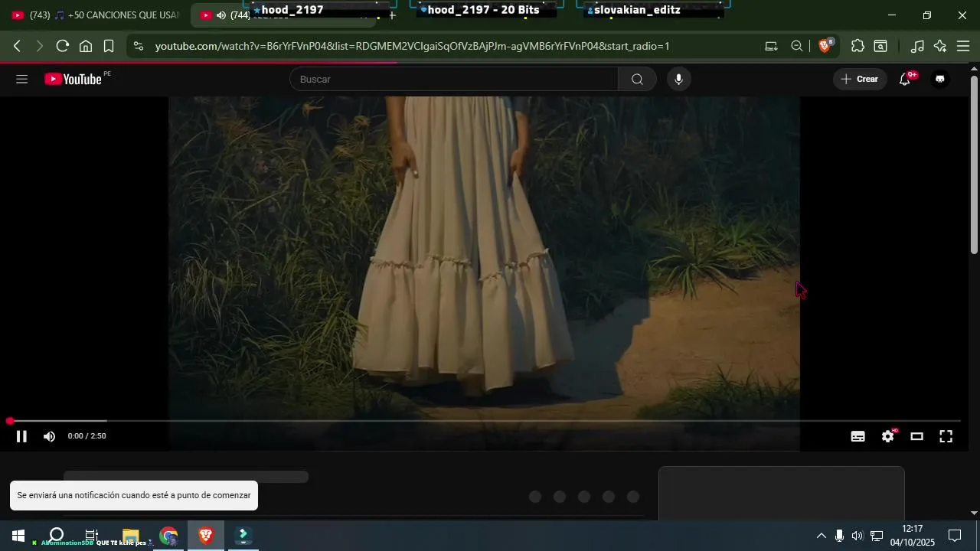Open Windows Search on the taskbar
980x551 pixels.
click(56, 535)
